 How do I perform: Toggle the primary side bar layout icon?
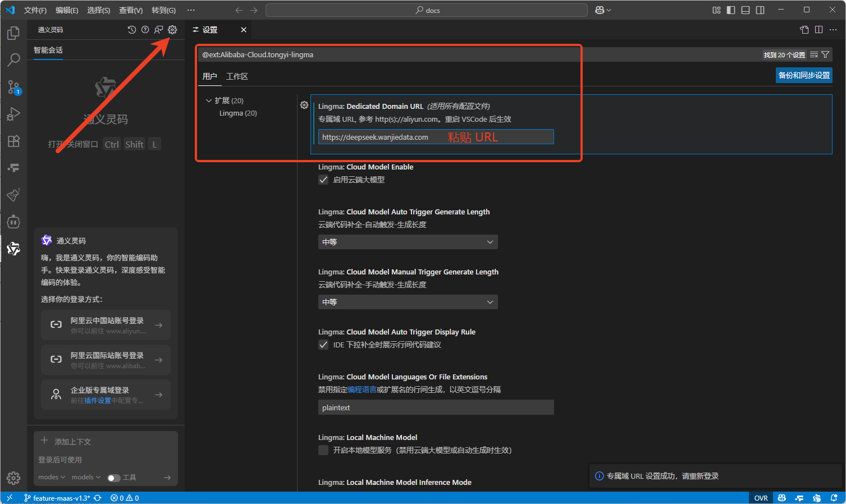point(731,10)
